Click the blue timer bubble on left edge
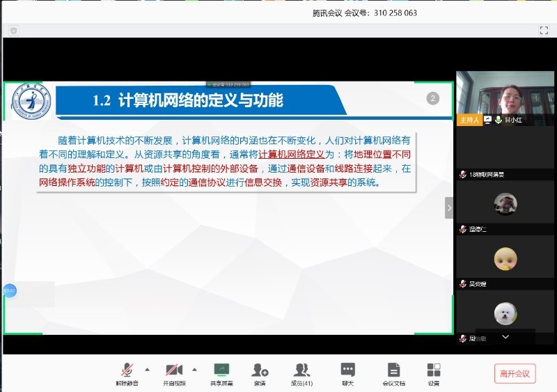This screenshot has height=392, width=557. coord(9,290)
